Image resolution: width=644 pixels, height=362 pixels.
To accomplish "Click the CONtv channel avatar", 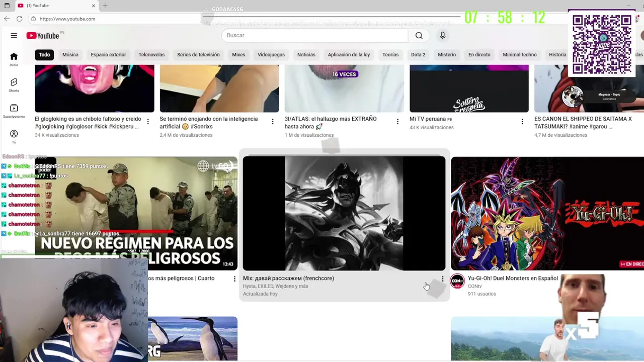I will [457, 281].
